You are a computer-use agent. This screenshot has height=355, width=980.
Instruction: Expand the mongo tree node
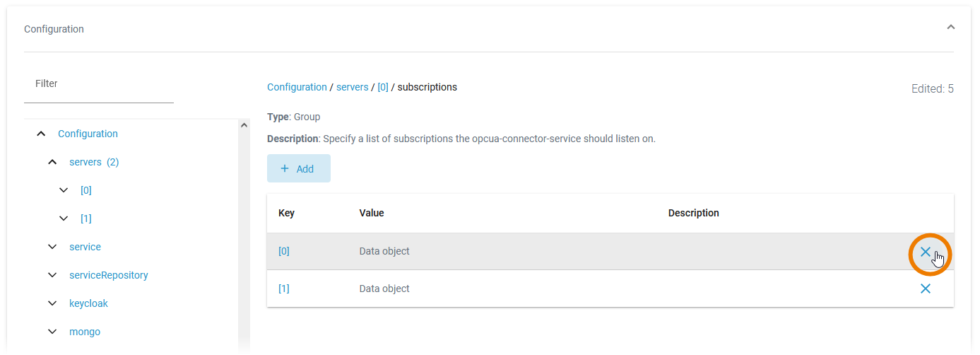52,332
